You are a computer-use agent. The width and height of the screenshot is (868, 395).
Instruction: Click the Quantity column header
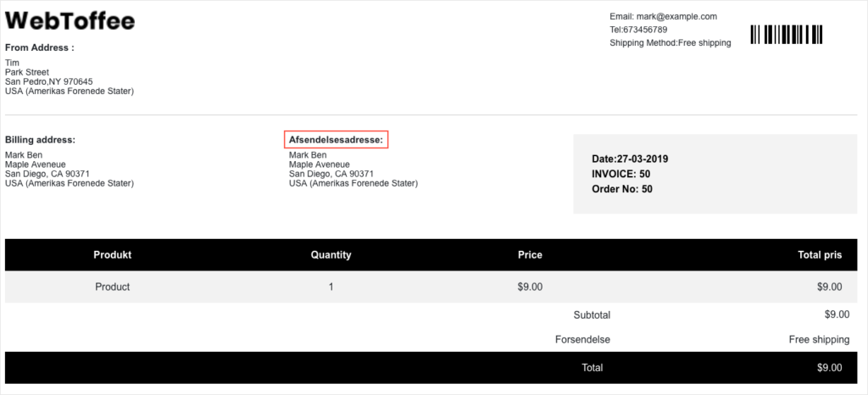331,255
